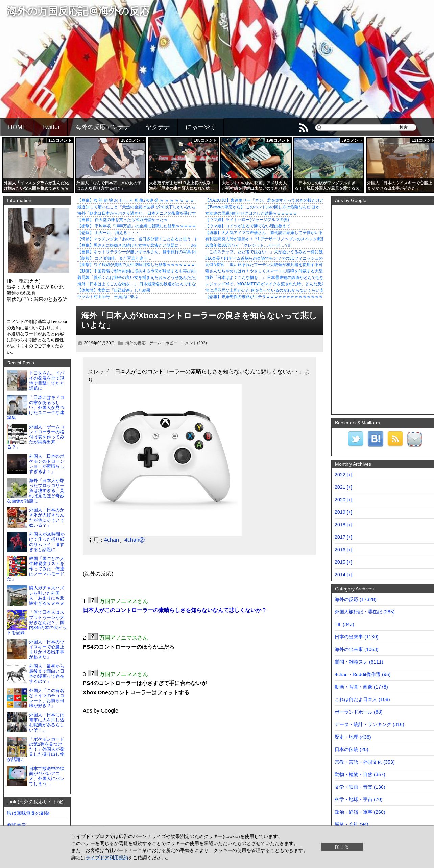The height and width of the screenshot is (868, 434).
Task: Click the question-mark avatar of comment 2
Action: click(x=92, y=636)
